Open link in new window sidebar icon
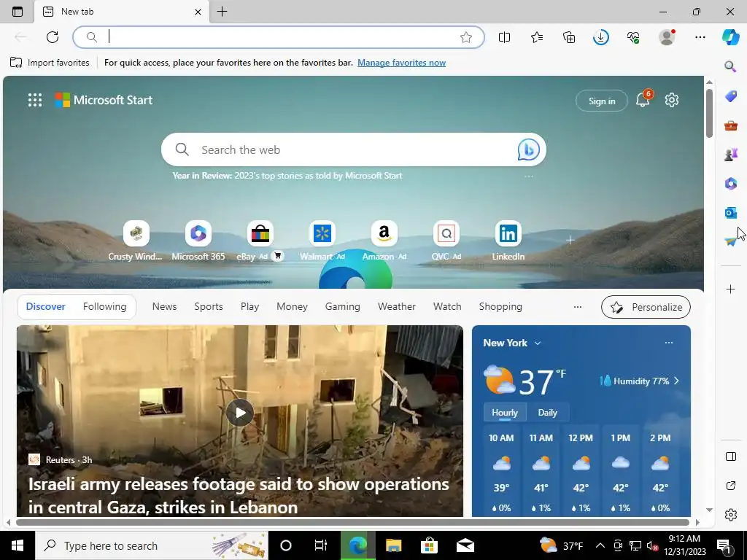Viewport: 747px width, 560px height. click(x=731, y=486)
